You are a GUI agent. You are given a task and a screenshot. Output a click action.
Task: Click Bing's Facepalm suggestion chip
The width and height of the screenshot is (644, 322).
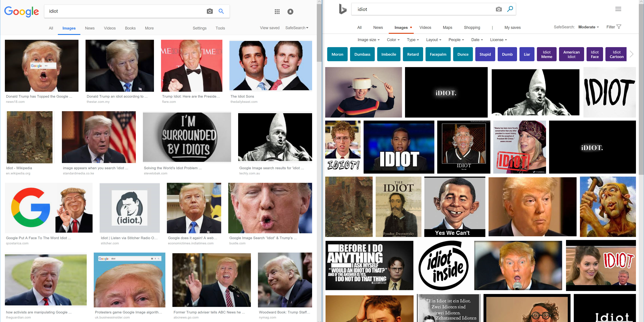click(438, 54)
